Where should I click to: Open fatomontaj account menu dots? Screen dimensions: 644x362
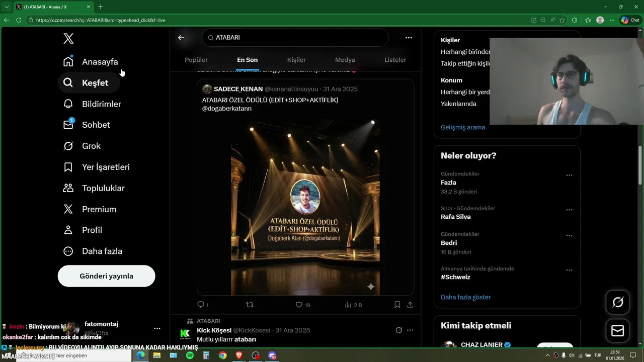point(157,328)
